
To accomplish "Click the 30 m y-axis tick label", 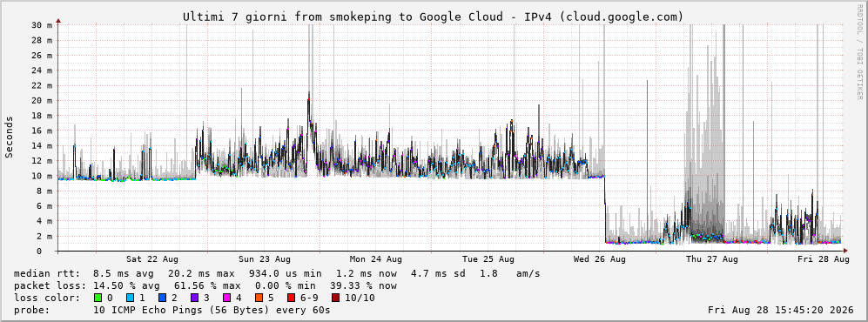I will coord(42,25).
